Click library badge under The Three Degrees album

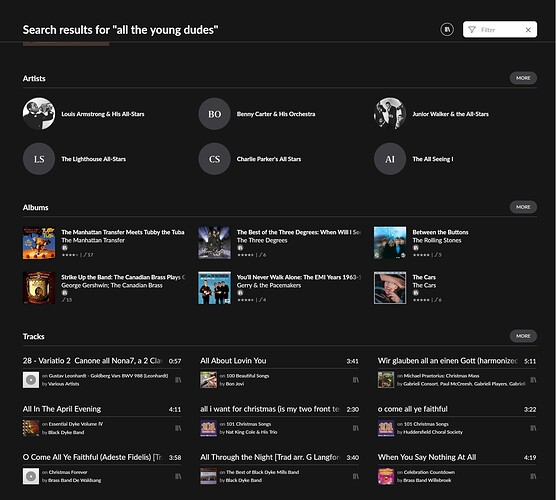click(x=240, y=248)
